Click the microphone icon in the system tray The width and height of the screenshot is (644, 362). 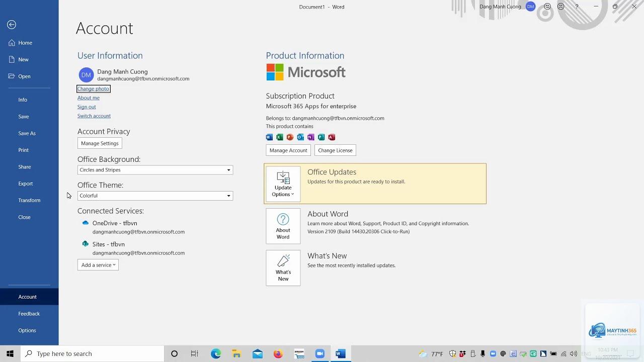pyautogui.click(x=482, y=354)
